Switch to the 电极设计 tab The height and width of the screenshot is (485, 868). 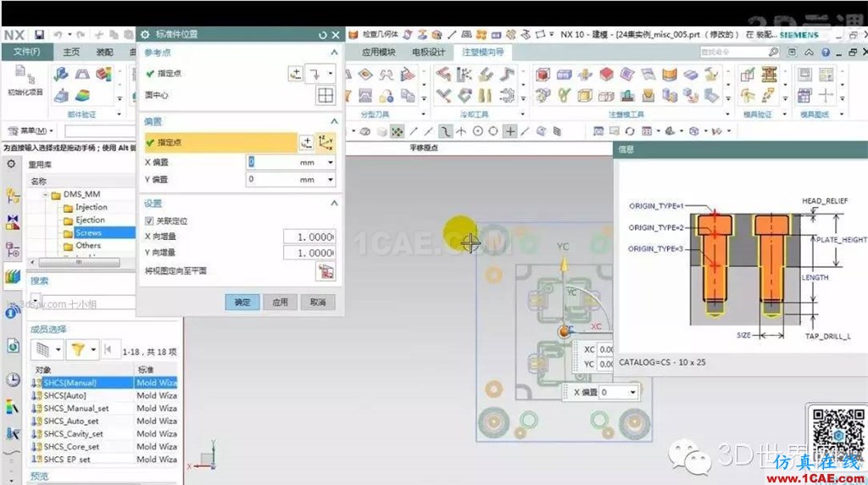(428, 52)
